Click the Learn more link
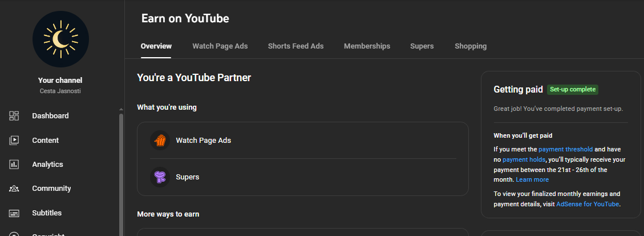 pyautogui.click(x=532, y=180)
